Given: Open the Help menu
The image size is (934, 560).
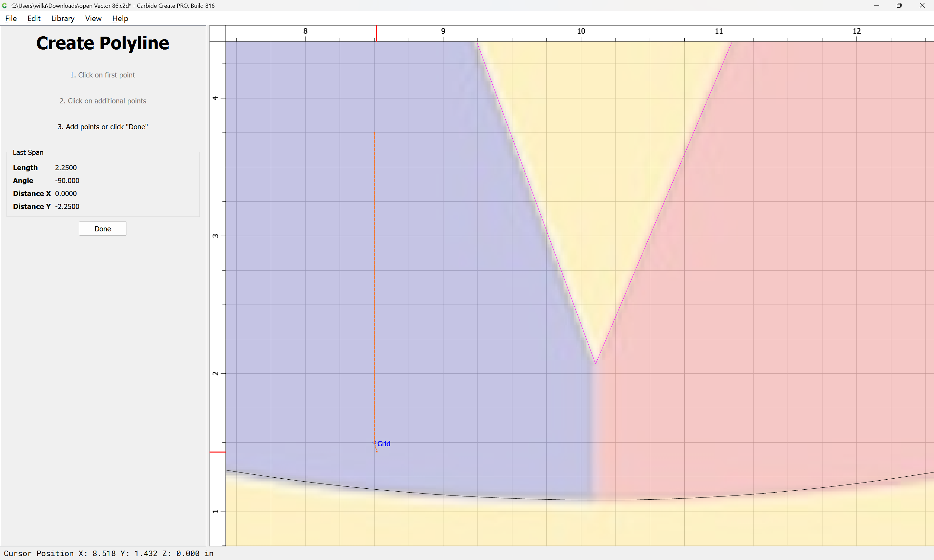Looking at the screenshot, I should [x=120, y=18].
